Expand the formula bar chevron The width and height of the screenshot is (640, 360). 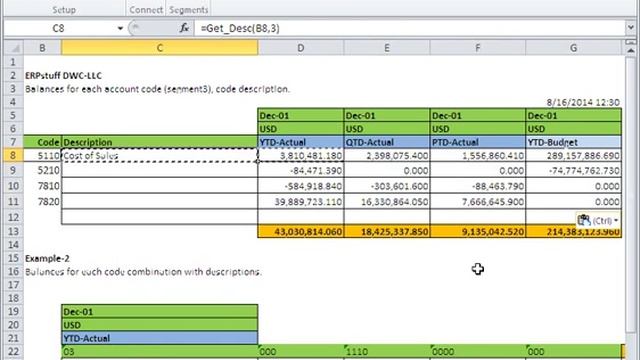click(x=631, y=28)
